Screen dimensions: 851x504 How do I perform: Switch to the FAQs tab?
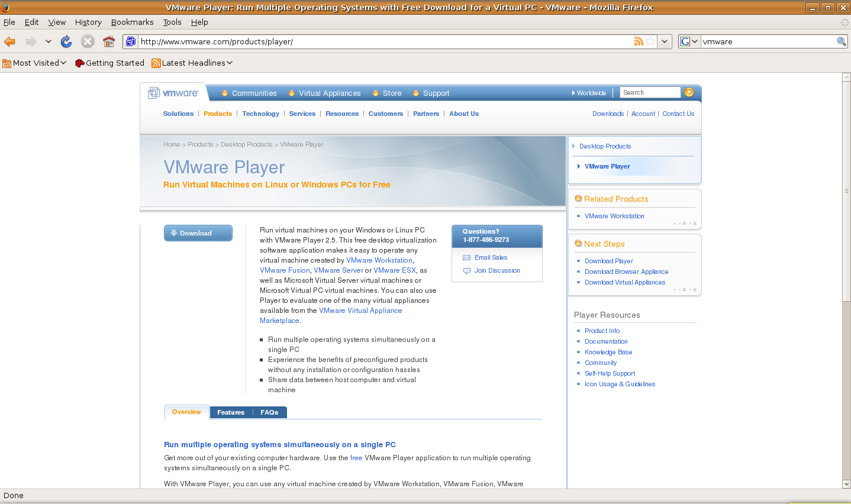[269, 412]
